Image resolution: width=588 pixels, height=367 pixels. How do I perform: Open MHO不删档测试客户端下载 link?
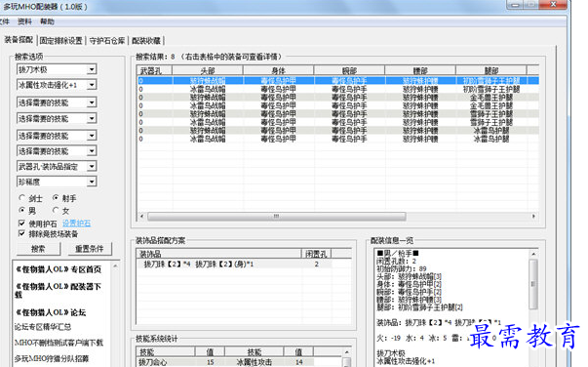[59, 343]
